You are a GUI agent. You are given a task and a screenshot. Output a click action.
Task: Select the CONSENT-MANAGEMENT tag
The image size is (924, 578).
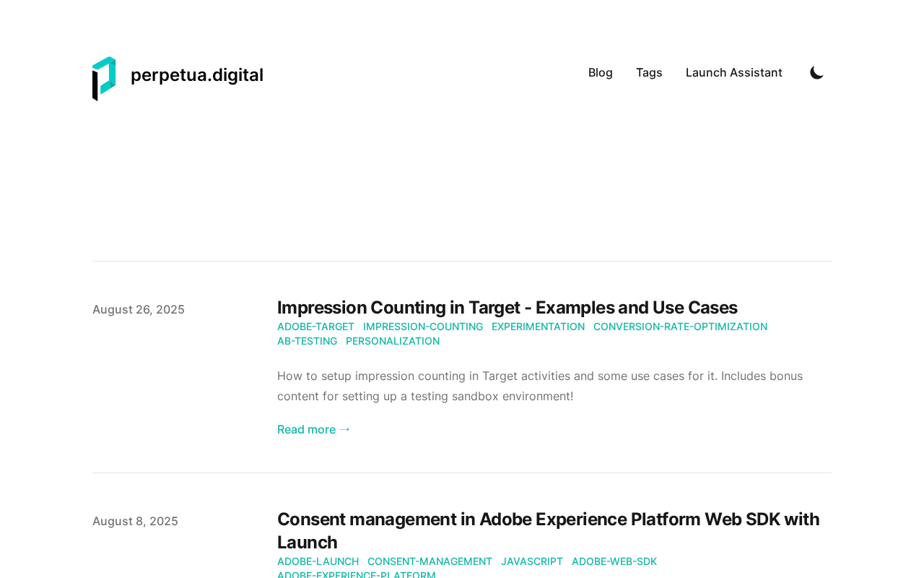click(x=430, y=561)
